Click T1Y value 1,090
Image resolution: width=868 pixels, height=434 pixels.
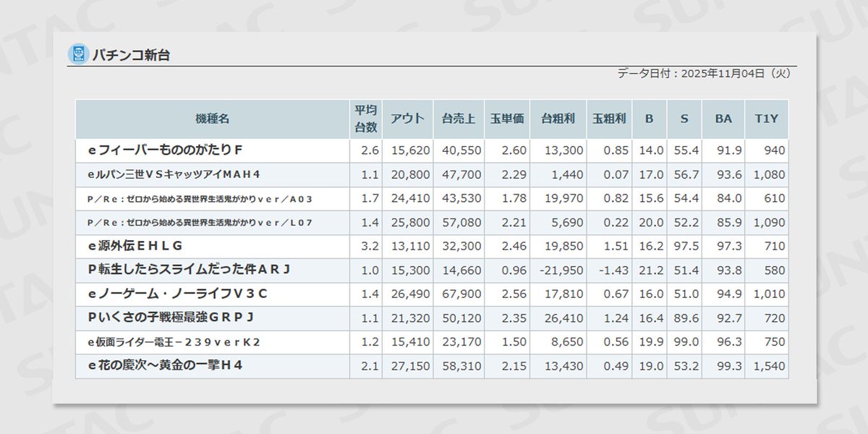[770, 222]
